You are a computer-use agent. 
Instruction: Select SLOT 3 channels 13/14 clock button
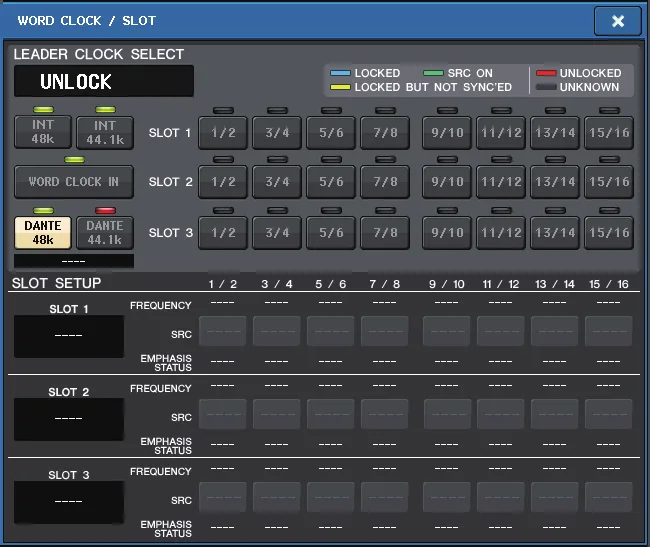click(555, 233)
